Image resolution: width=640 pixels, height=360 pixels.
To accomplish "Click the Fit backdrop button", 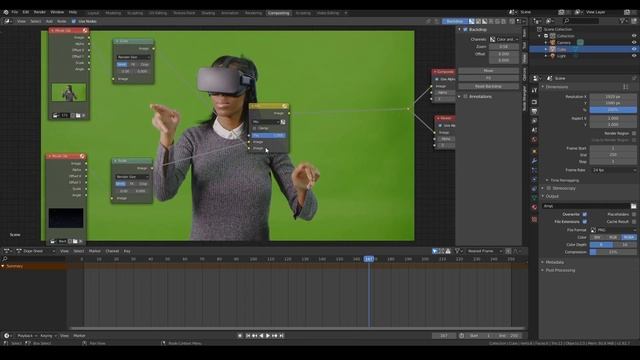I will [488, 78].
